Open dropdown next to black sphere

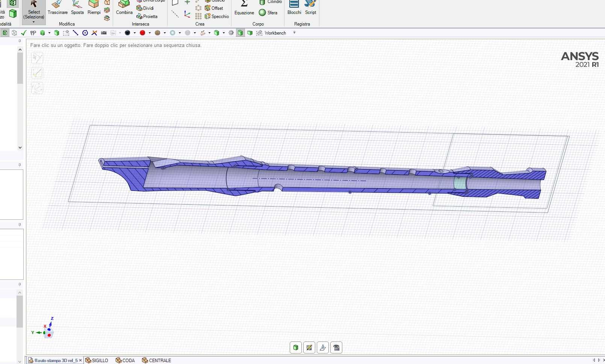coord(135,33)
